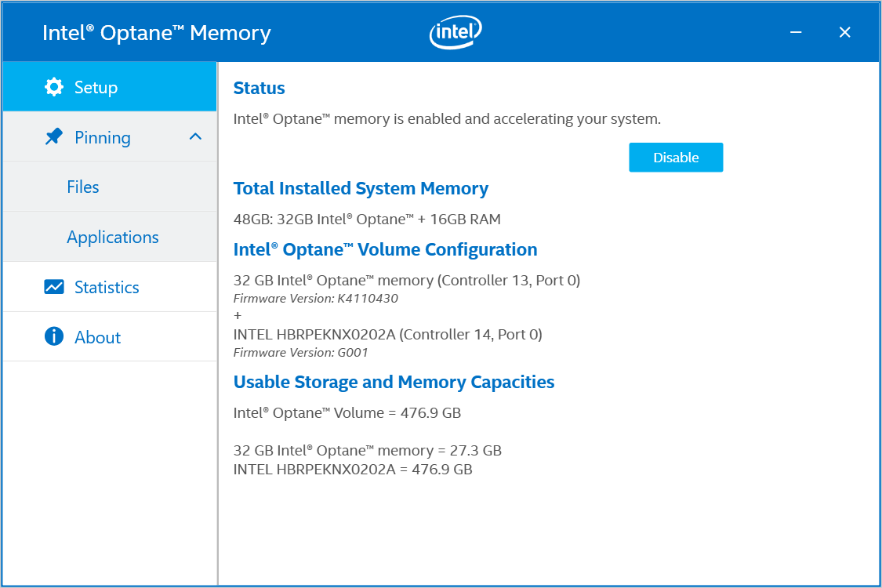882x588 pixels.
Task: Close the Optane Memory window
Action: pyautogui.click(x=844, y=32)
